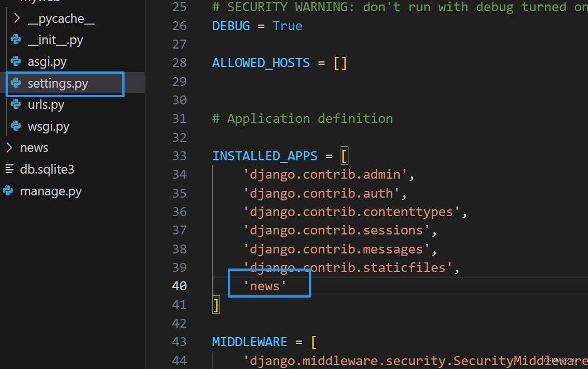Click the Python icon beside __init__.py

[x=16, y=40]
